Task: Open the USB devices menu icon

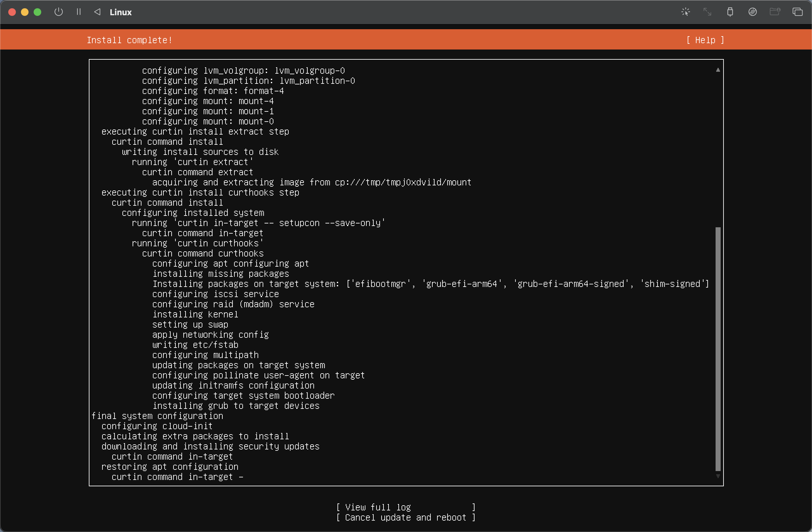Action: click(x=730, y=12)
